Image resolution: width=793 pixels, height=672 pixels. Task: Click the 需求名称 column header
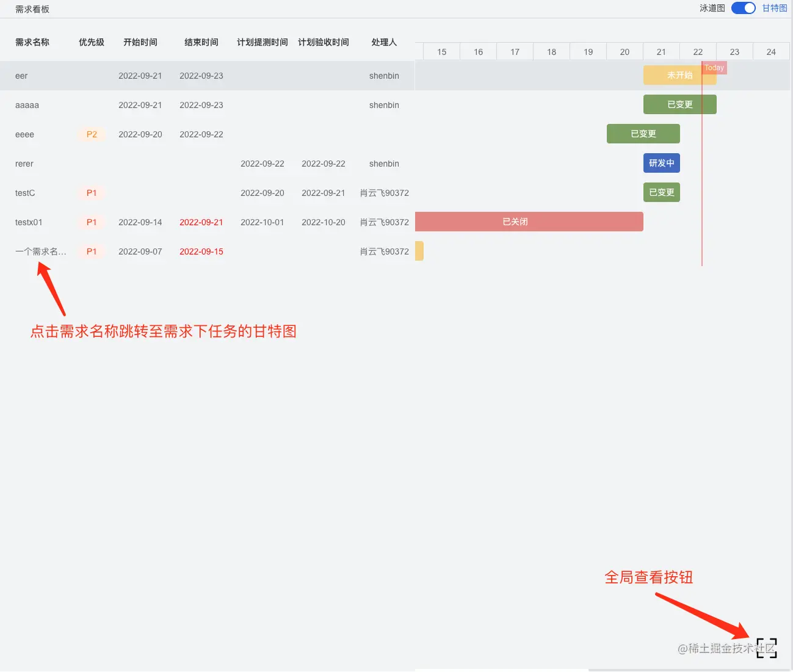pyautogui.click(x=32, y=42)
